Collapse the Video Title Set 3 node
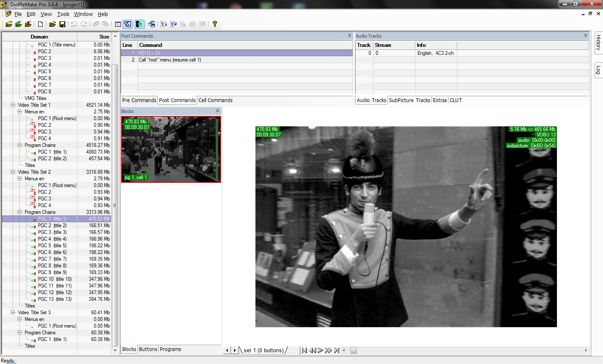603x364 pixels. (x=13, y=313)
